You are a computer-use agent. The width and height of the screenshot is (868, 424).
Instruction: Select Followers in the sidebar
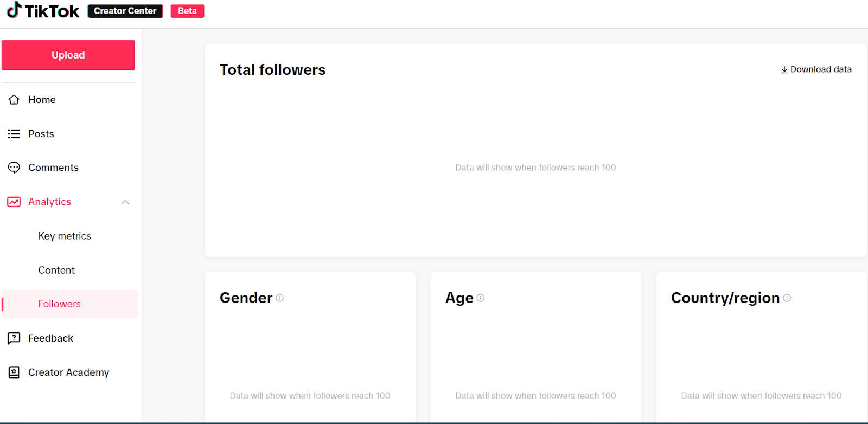(69, 304)
